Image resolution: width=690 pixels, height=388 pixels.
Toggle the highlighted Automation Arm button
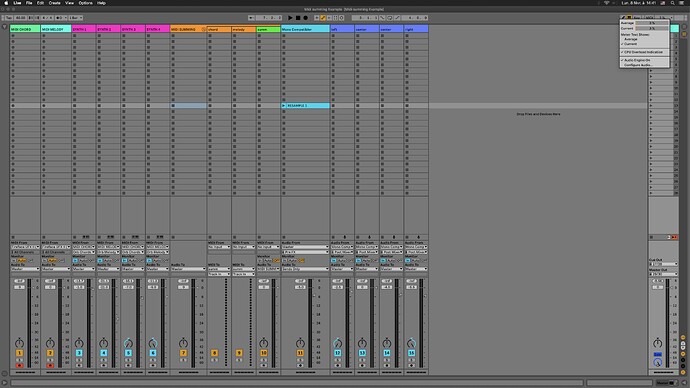click(323, 18)
